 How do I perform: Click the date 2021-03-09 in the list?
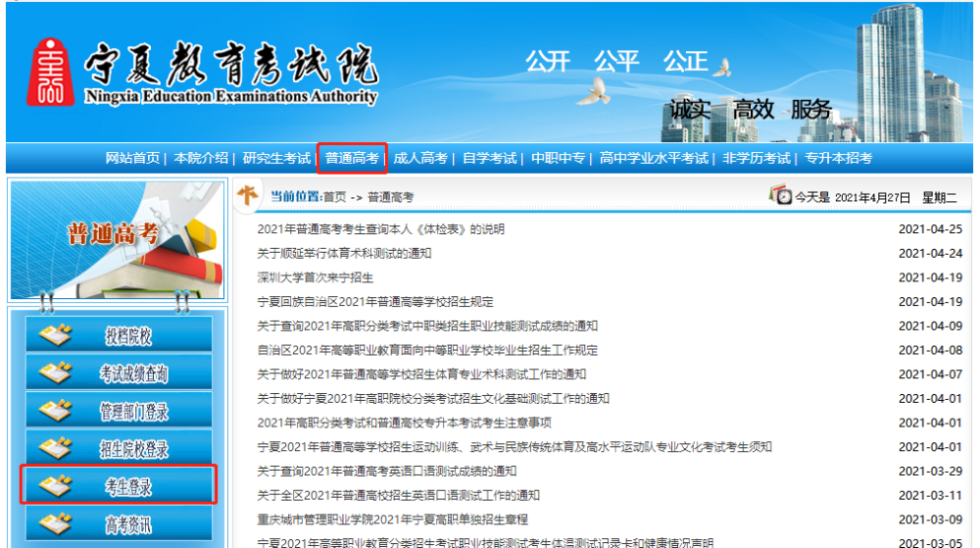click(930, 520)
